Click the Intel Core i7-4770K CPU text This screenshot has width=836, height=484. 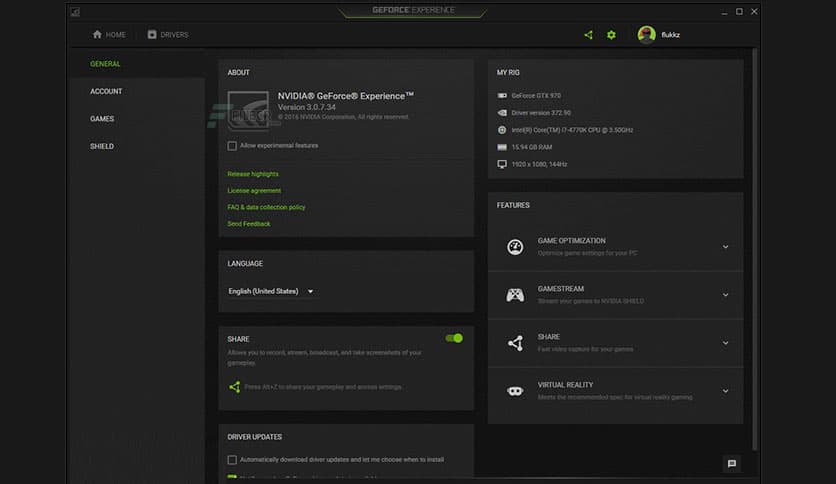572,130
